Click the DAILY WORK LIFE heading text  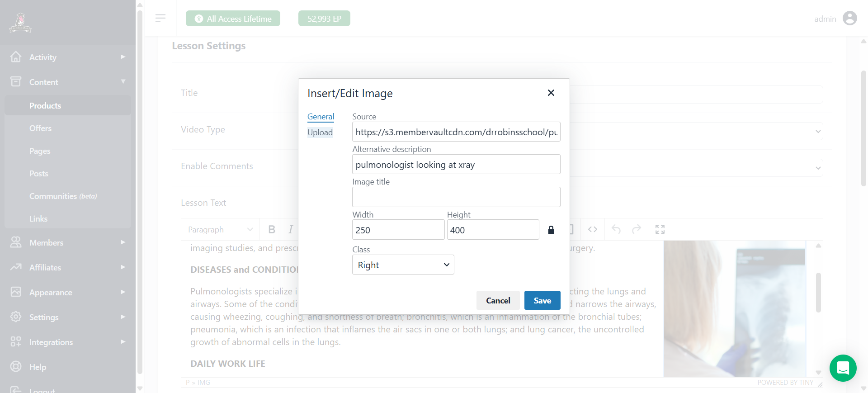228,364
